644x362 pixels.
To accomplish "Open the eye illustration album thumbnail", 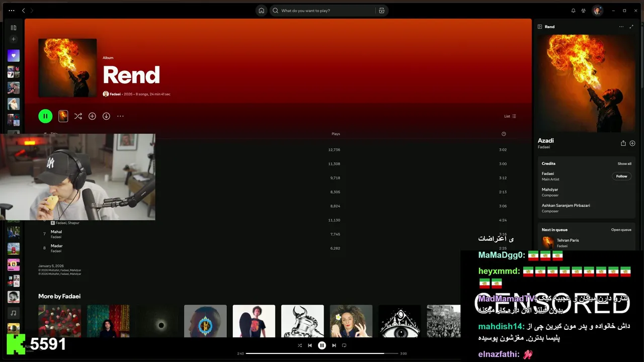I will click(x=399, y=321).
